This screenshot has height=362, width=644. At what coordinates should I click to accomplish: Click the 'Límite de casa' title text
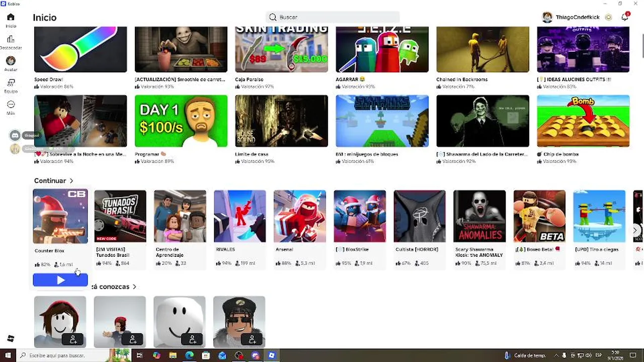click(x=252, y=154)
